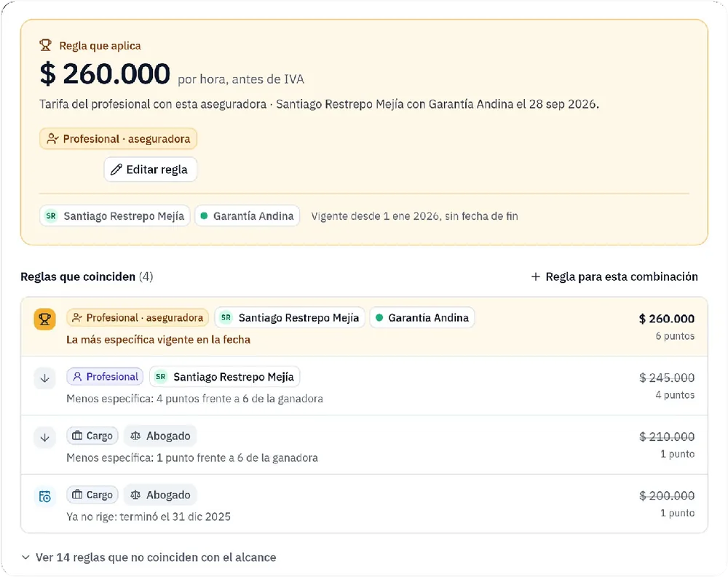The image size is (728, 577).
Task: Click the plus icon beside 'Regla para esta combinación'
Action: pos(535,276)
